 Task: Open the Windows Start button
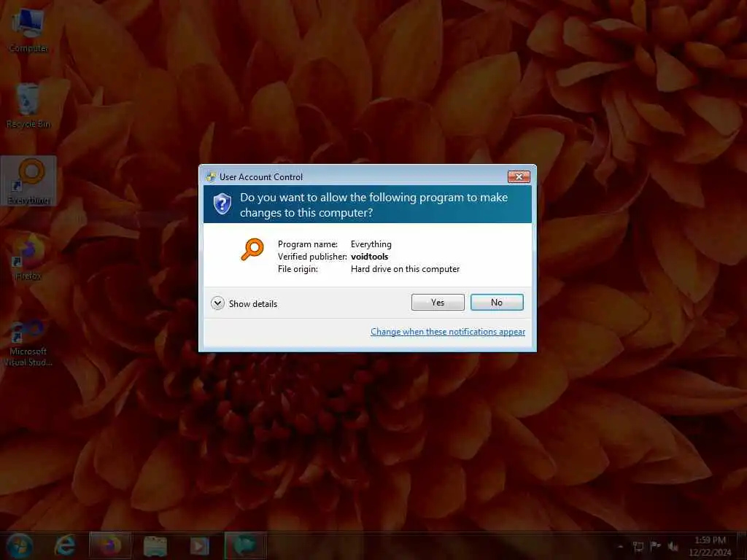(20, 545)
